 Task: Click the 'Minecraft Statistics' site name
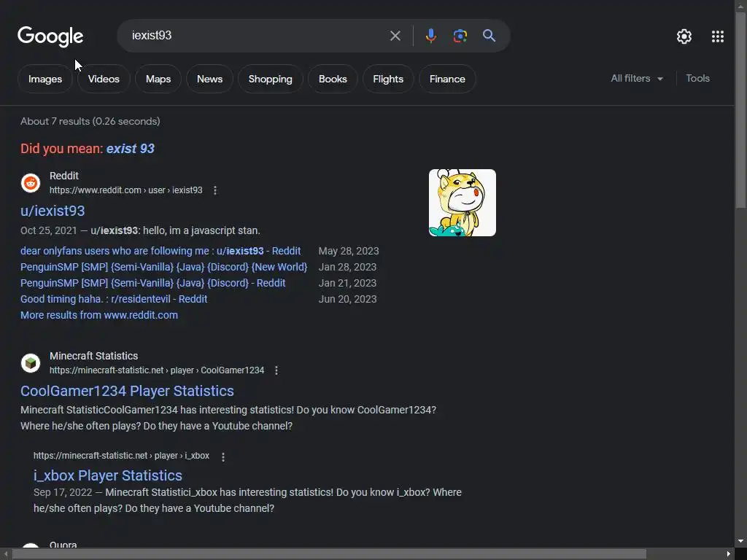tap(94, 356)
